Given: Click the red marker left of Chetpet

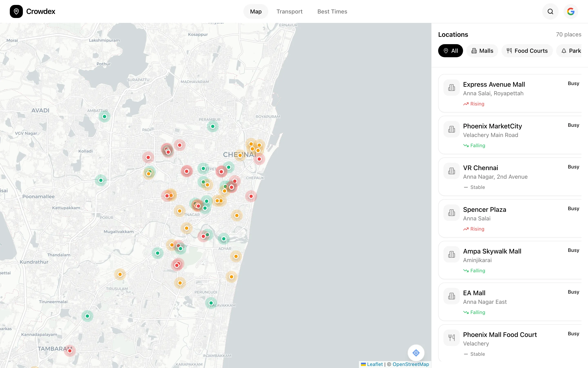Looking at the screenshot, I should point(187,171).
